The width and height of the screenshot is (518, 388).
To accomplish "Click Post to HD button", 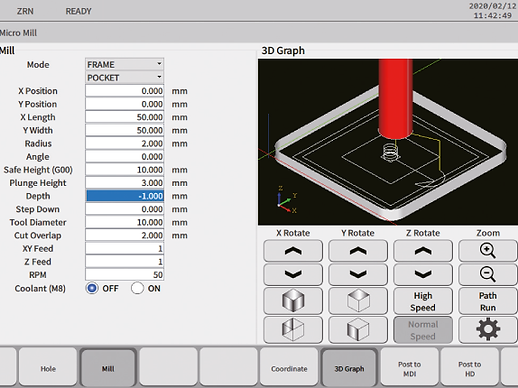I will [470, 368].
